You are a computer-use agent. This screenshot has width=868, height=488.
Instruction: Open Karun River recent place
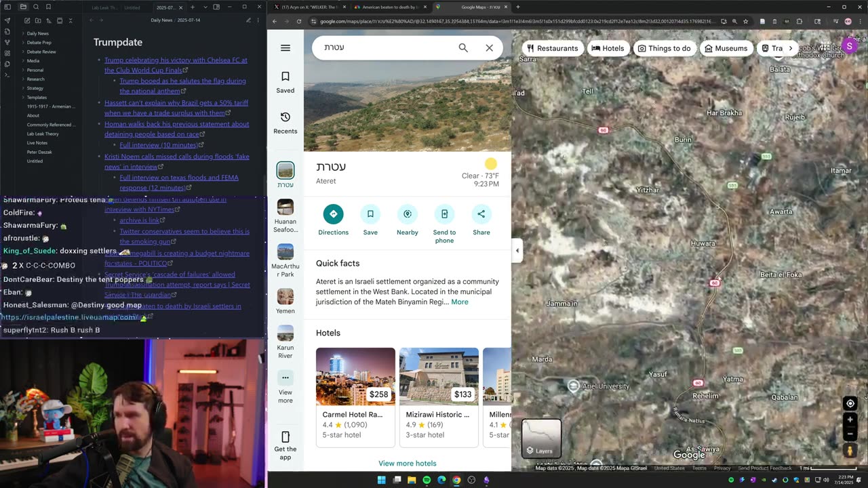285,342
